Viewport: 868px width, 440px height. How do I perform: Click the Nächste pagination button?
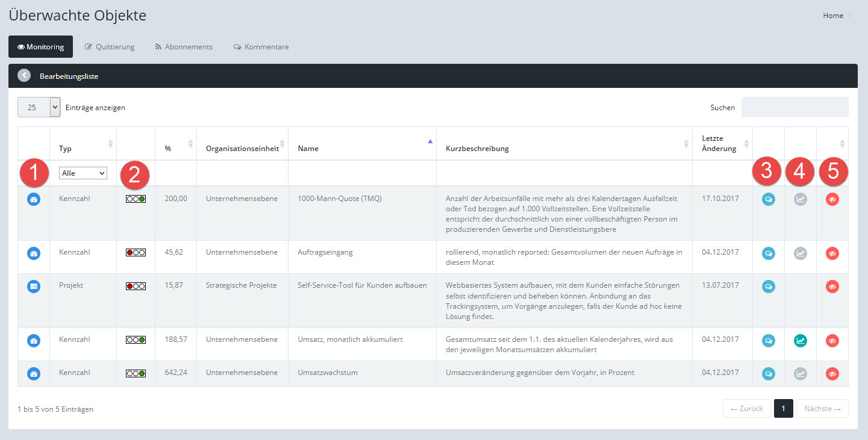[822, 409]
